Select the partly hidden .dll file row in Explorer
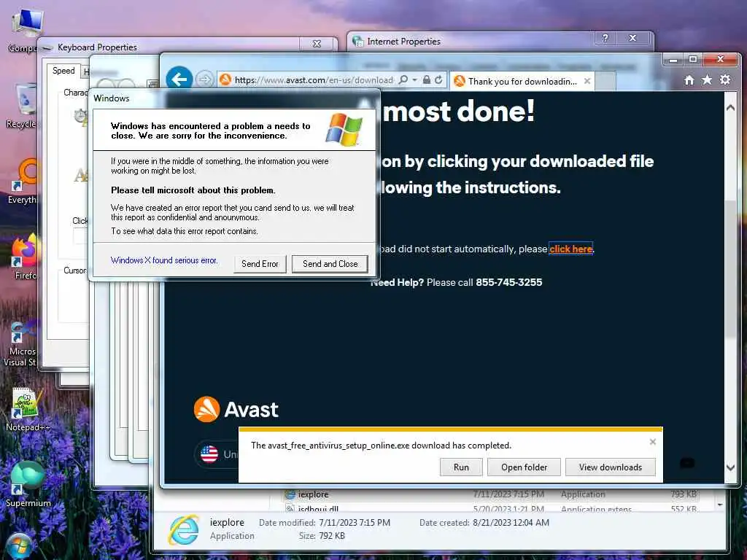747x560 pixels. pyautogui.click(x=491, y=508)
